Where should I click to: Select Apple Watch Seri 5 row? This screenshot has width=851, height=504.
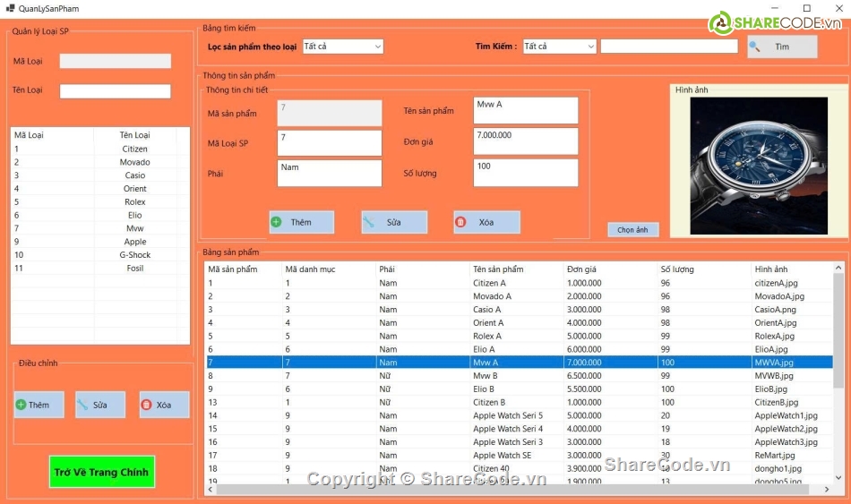[519, 415]
